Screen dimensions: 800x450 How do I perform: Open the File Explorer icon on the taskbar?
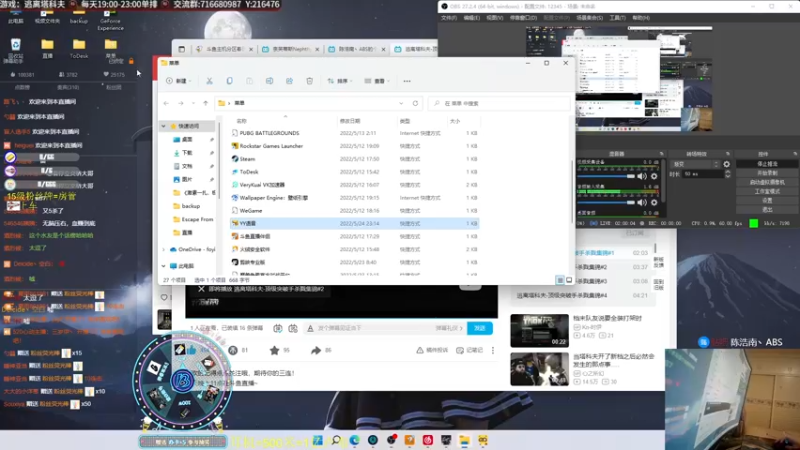point(464,440)
